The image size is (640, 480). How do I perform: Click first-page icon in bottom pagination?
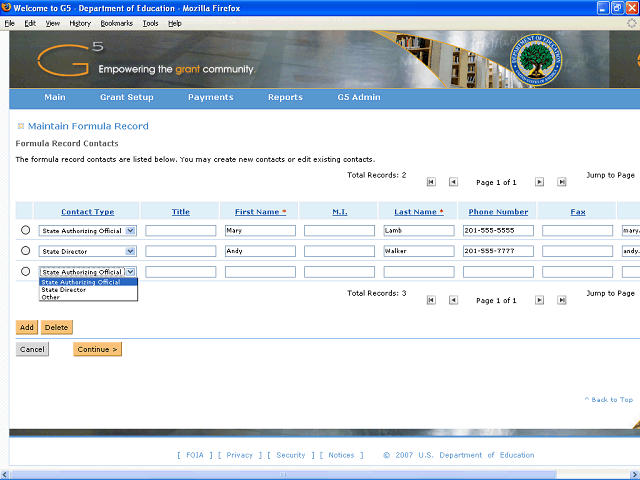tap(431, 300)
